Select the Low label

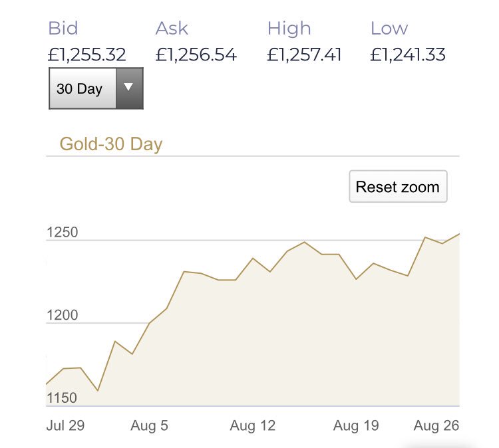(x=389, y=28)
